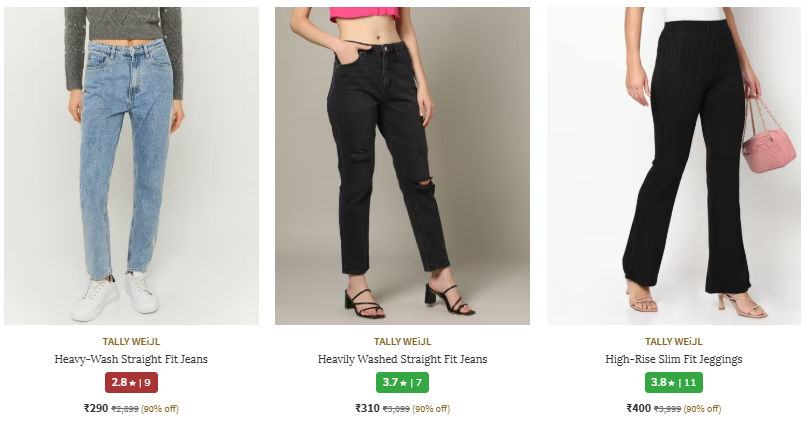The width and height of the screenshot is (807, 425).
Task: Click the red 2.8 star rating badge
Action: [131, 382]
